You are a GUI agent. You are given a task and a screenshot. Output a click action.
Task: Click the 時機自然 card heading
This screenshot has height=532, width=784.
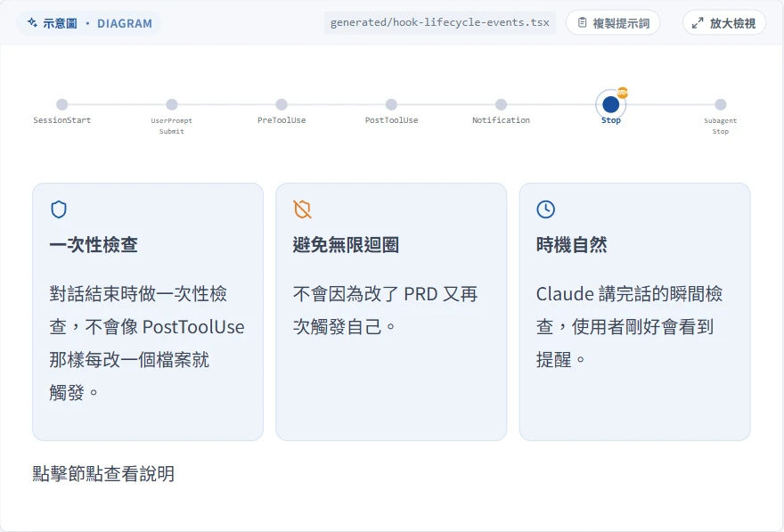(571, 245)
